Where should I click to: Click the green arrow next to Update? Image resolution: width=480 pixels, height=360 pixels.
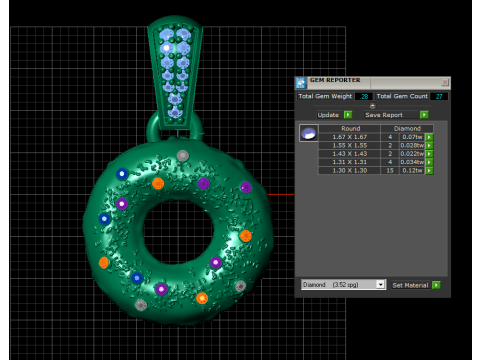click(348, 115)
